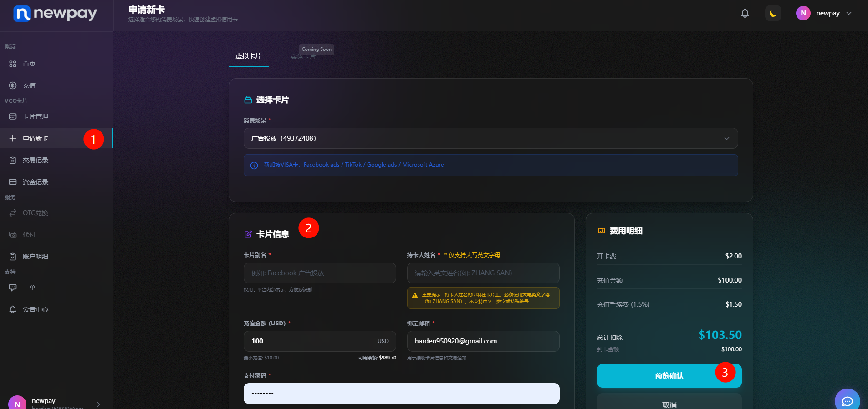Toggle dark mode with moon icon

point(773,13)
